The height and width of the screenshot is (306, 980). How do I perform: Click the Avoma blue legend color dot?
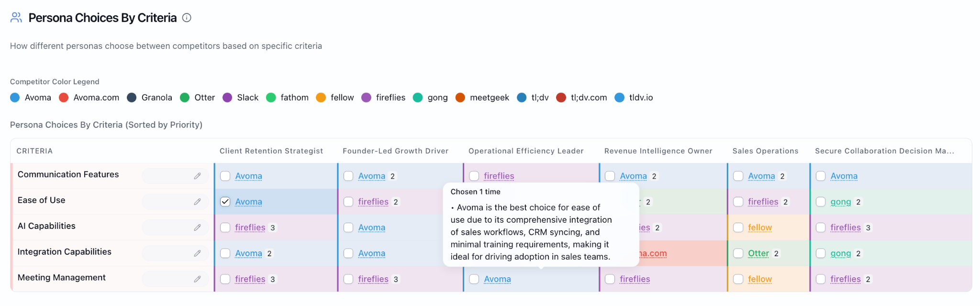[x=15, y=98]
